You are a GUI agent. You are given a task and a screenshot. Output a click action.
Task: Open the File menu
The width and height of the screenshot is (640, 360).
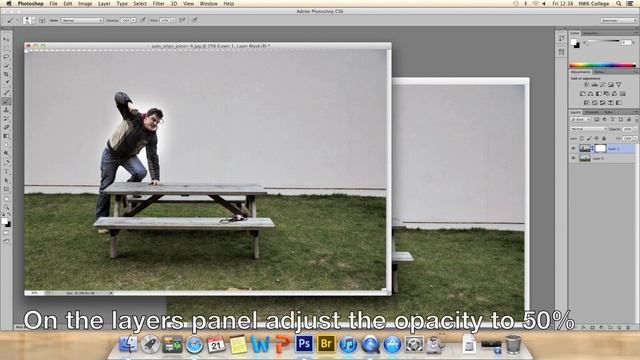53,3
